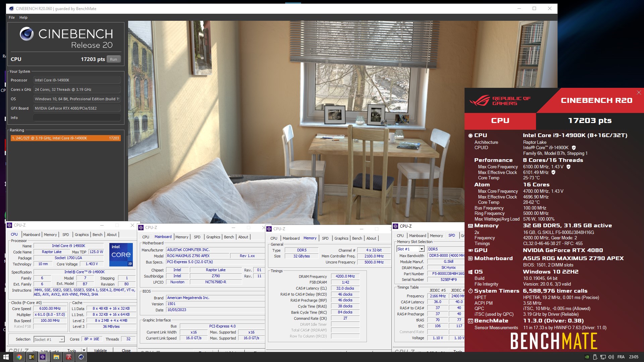Expand the Tools dropdown arrow in CPU-Z processor window
Image resolution: width=644 pixels, height=362 pixels.
point(84,350)
